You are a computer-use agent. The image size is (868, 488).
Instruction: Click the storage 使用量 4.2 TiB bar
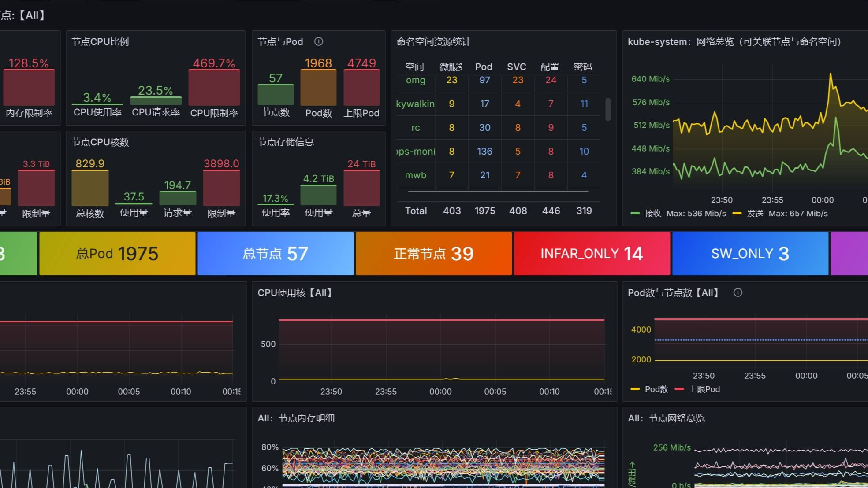click(318, 195)
